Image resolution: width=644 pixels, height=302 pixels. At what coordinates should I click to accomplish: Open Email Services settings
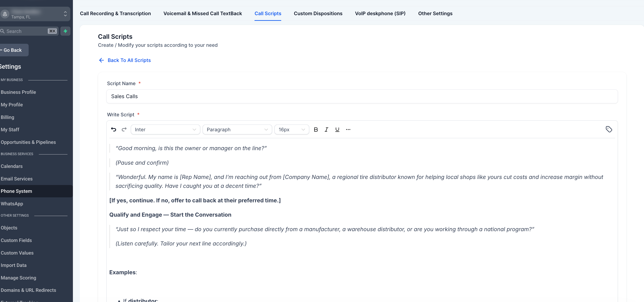[x=16, y=179]
